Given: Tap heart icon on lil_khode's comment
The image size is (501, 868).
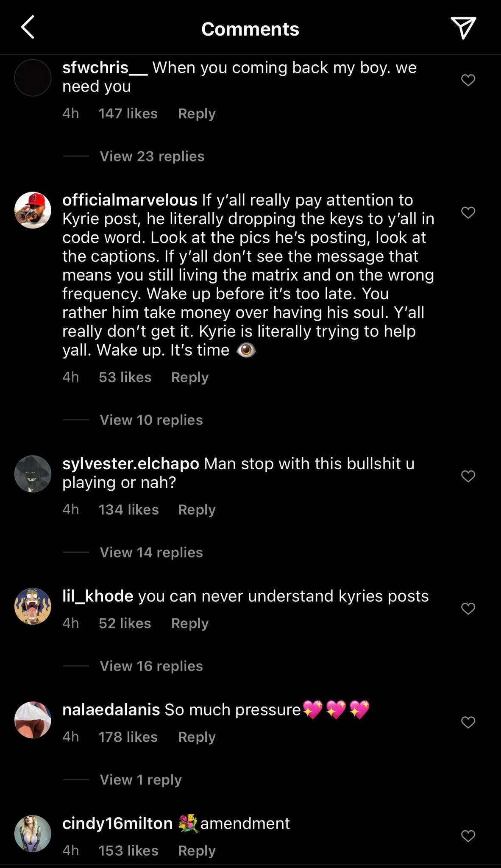Looking at the screenshot, I should (x=468, y=609).
